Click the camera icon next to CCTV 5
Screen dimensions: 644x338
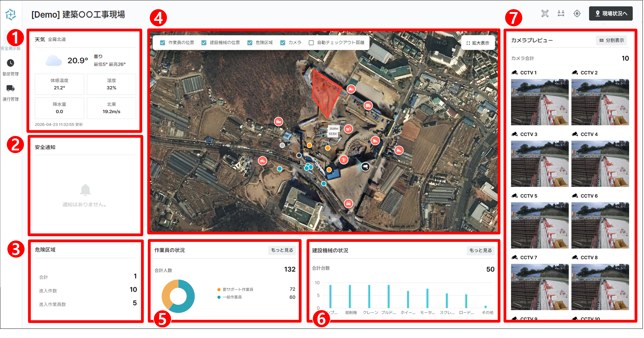pos(514,196)
